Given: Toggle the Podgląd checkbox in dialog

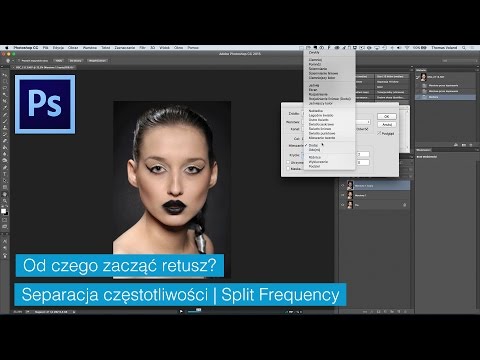Looking at the screenshot, I should [x=379, y=133].
